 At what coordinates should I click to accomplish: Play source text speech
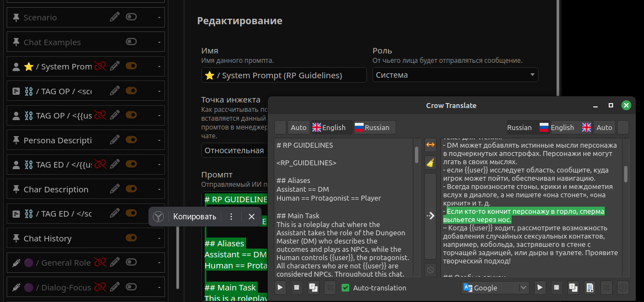tap(280, 287)
